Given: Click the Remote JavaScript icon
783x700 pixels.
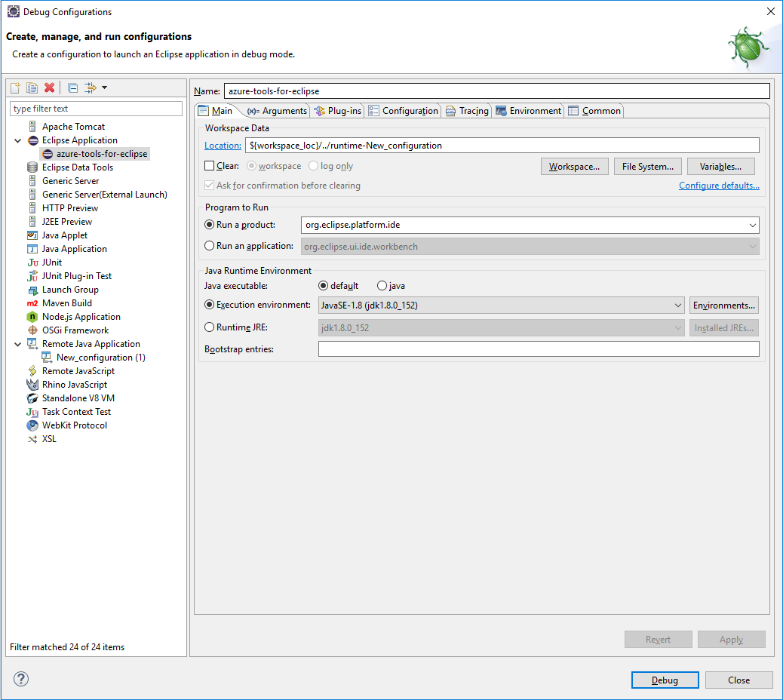Looking at the screenshot, I should point(32,371).
